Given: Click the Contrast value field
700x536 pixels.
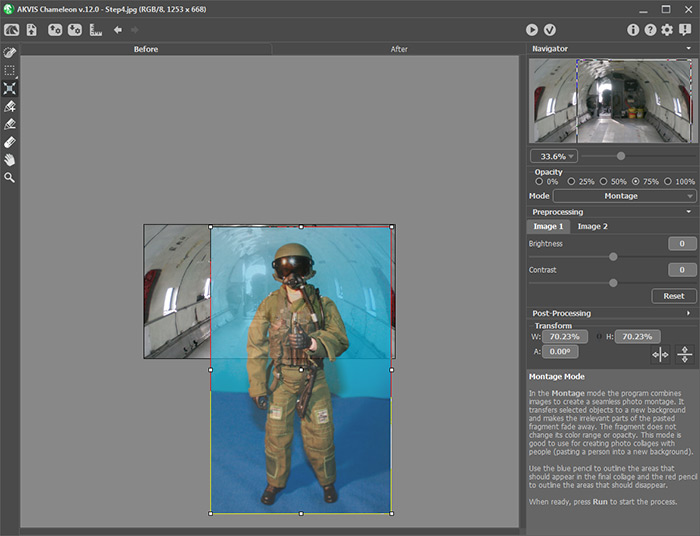Looking at the screenshot, I should (682, 270).
